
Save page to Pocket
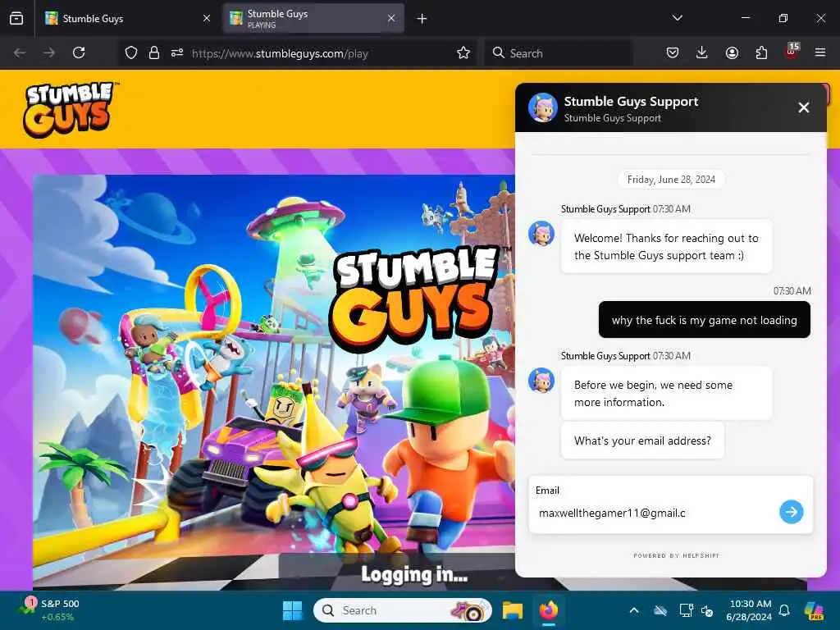(673, 53)
